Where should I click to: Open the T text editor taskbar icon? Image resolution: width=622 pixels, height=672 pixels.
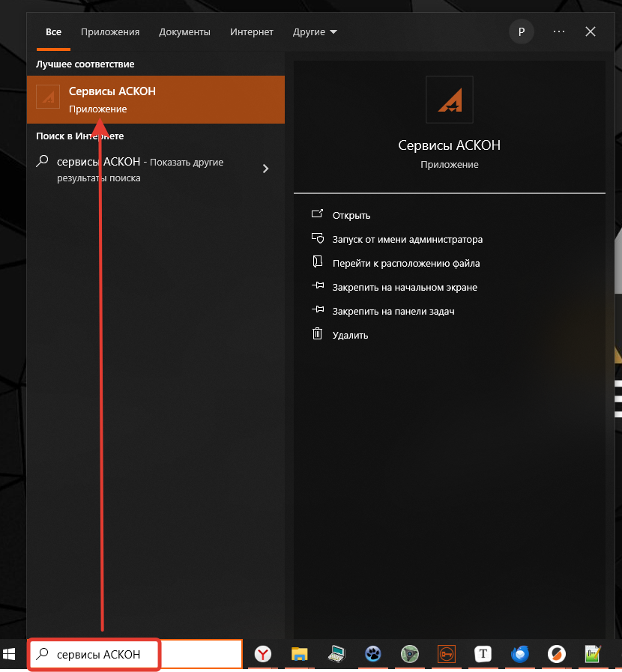(x=483, y=655)
